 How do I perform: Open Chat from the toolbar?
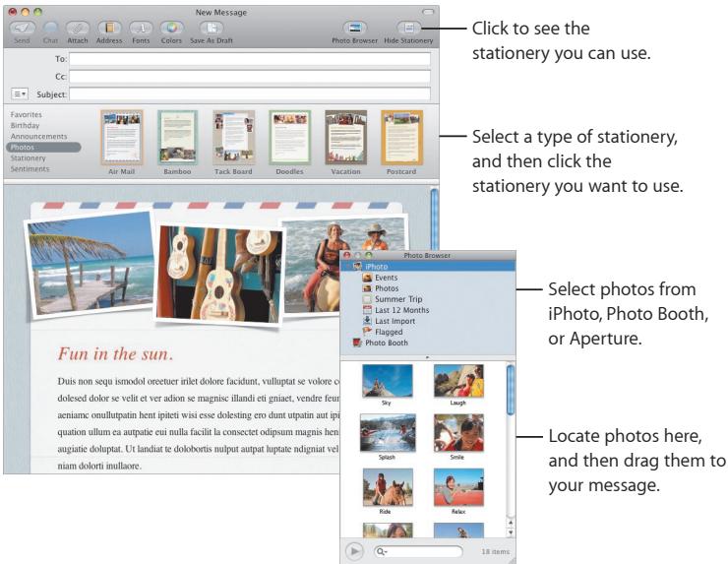pyautogui.click(x=50, y=29)
